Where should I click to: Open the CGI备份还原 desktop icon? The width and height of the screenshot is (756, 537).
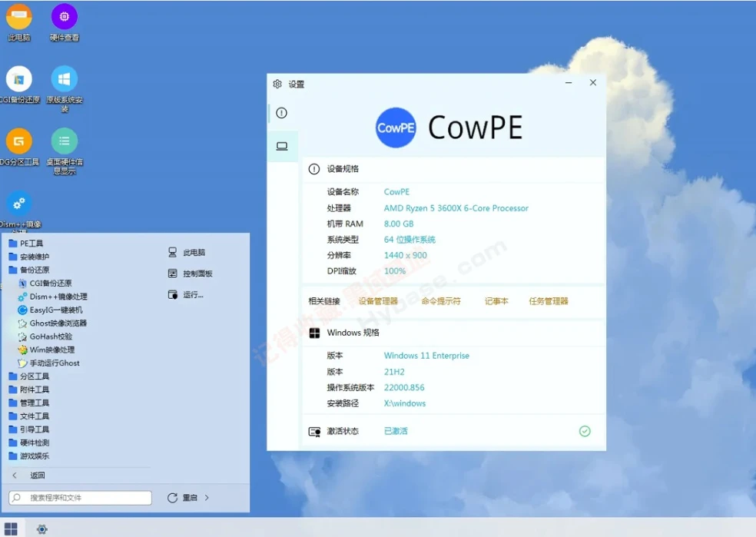pyautogui.click(x=19, y=79)
